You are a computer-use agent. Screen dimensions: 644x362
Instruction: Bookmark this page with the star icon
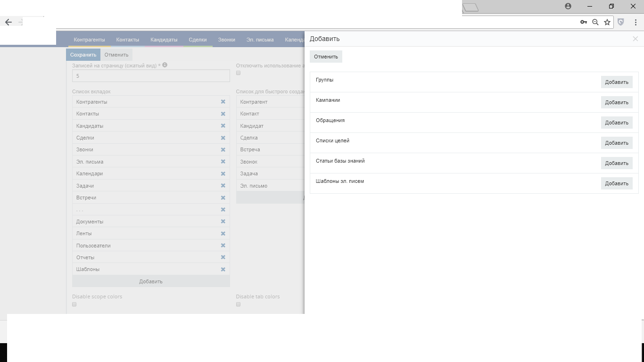click(x=607, y=22)
